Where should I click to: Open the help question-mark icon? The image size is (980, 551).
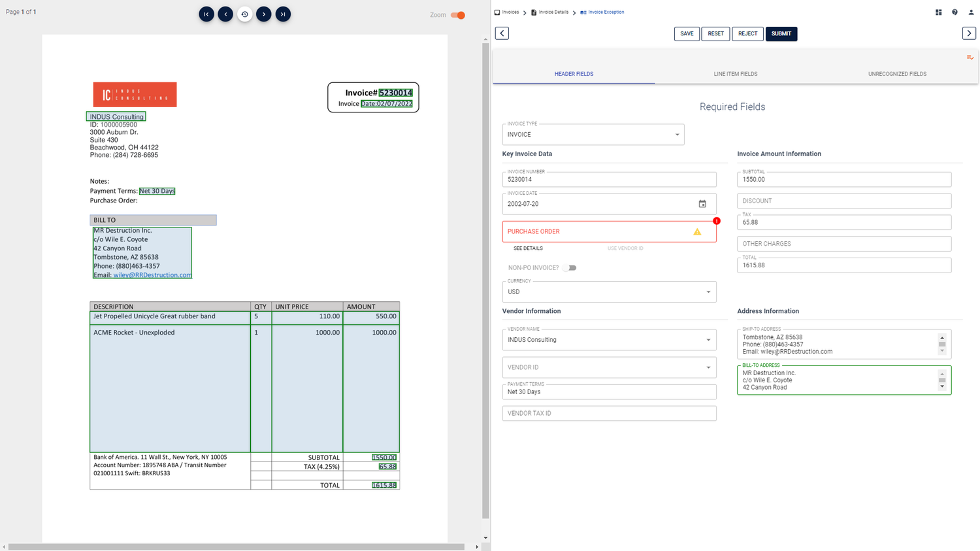[955, 12]
